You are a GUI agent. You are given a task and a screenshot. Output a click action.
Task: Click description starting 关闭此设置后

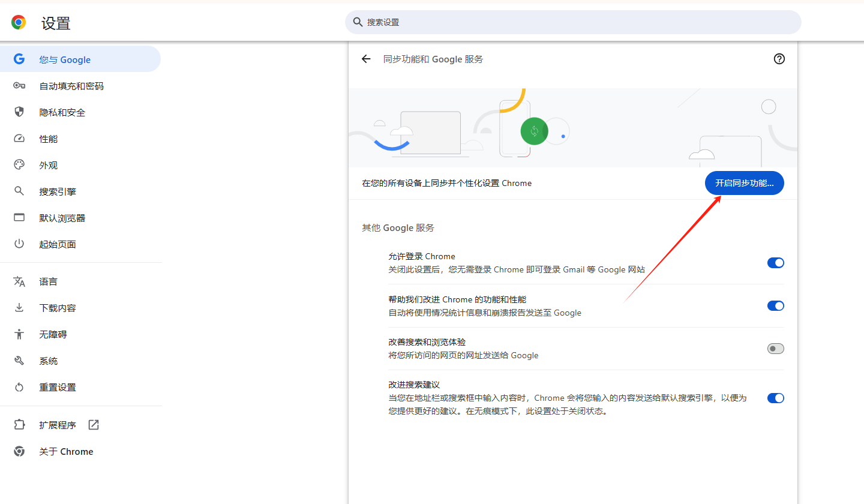517,269
